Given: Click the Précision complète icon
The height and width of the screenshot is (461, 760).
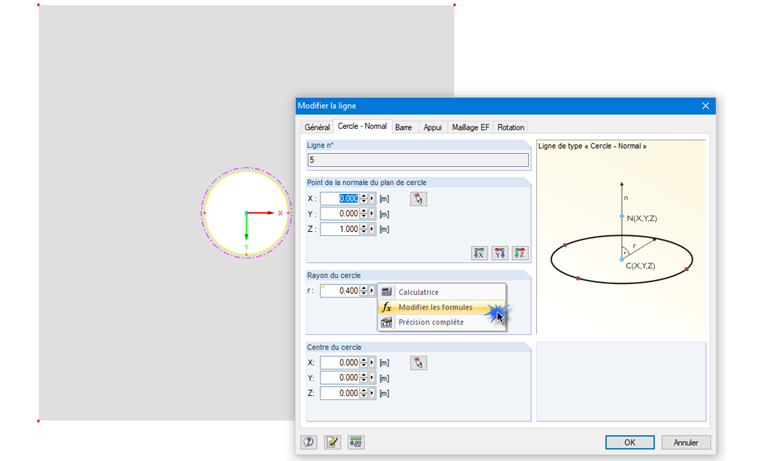Looking at the screenshot, I should [x=386, y=322].
